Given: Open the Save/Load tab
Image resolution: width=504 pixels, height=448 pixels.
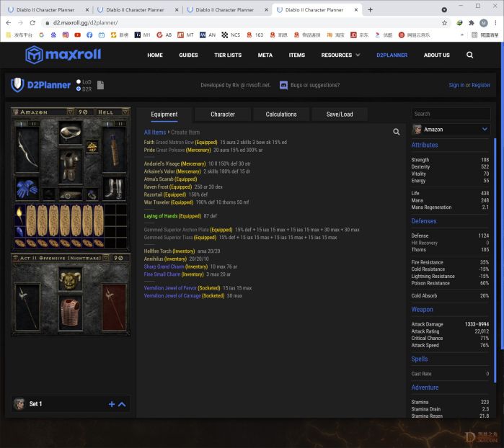Looking at the screenshot, I should click(340, 115).
